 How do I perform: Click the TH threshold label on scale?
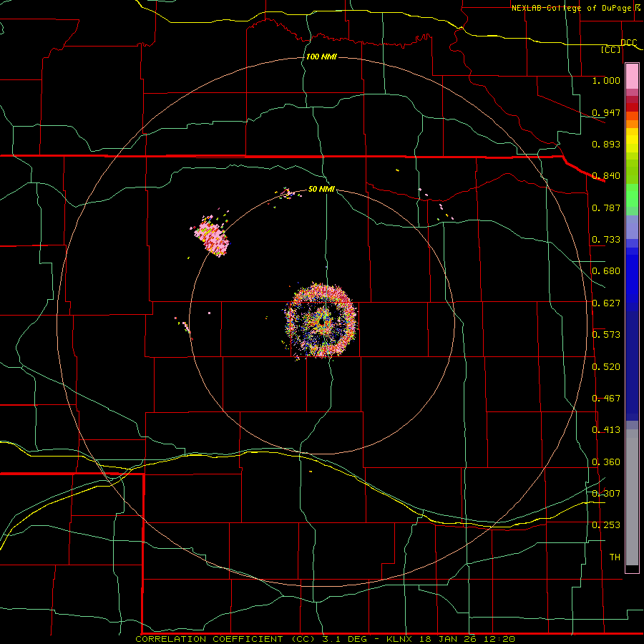[x=615, y=557]
